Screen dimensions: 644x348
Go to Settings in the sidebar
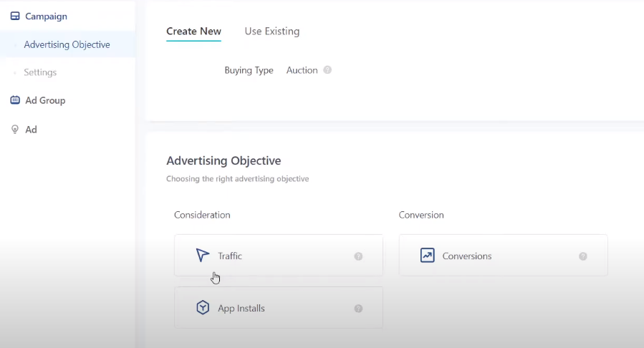[40, 72]
